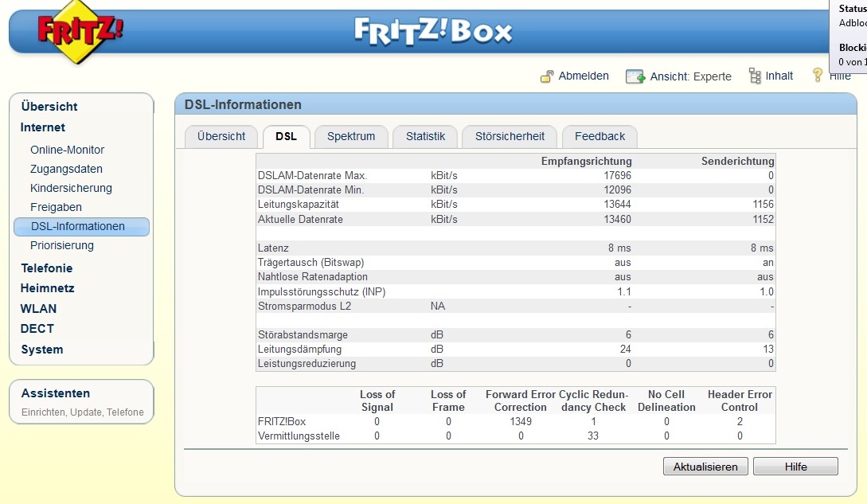Viewport: 867px width, 504px height.
Task: Click the DSL-Informationen panel title
Action: (243, 104)
